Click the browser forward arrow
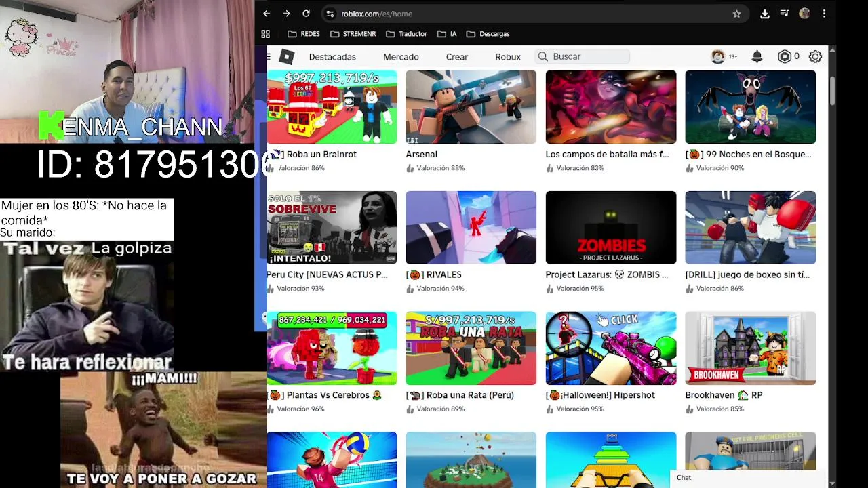 tap(286, 14)
